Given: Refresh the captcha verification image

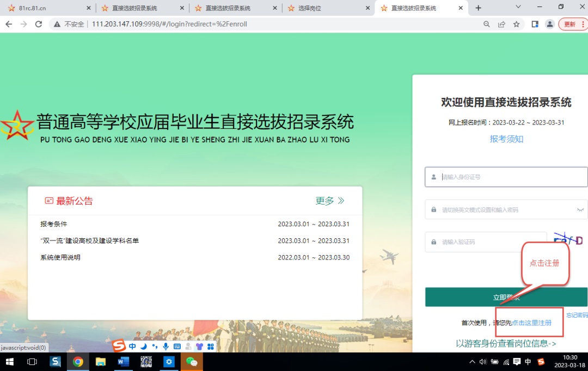Looking at the screenshot, I should pos(568,240).
